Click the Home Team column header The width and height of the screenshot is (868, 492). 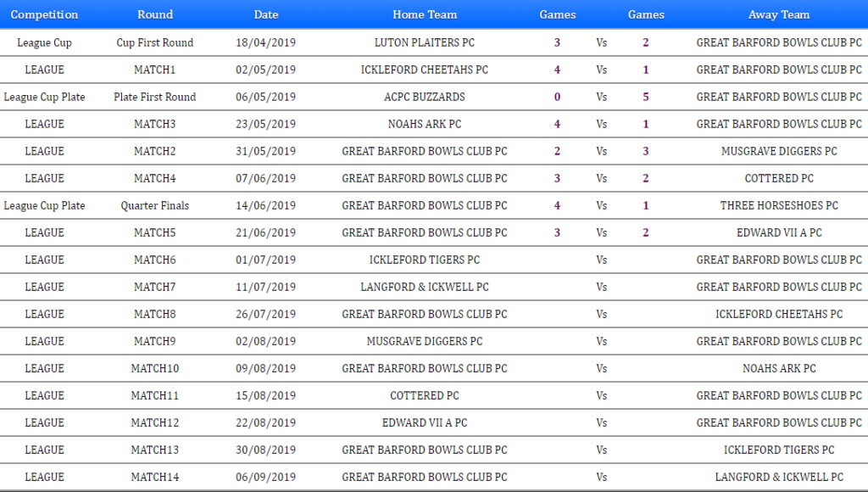click(425, 14)
